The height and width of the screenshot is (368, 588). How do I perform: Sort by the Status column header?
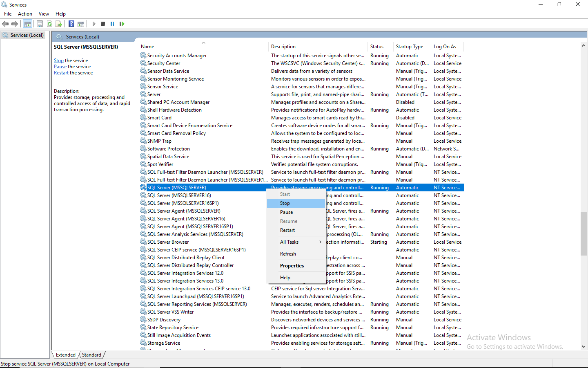tap(381, 47)
